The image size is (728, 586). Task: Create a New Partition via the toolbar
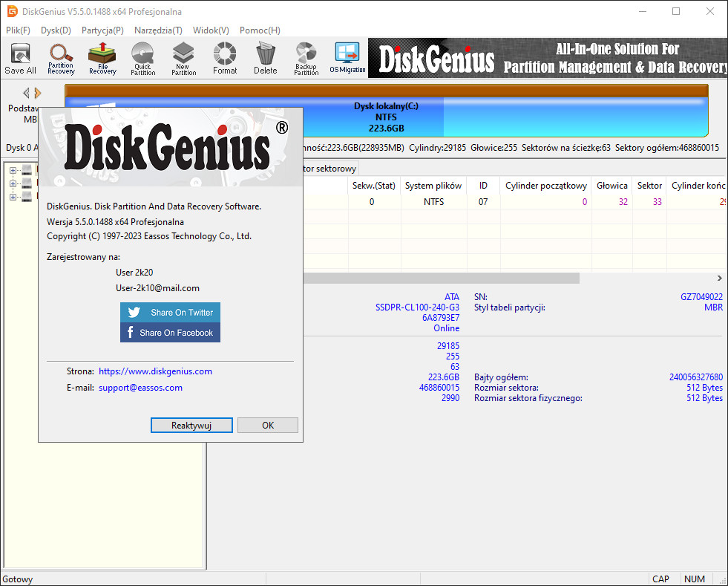click(x=183, y=59)
